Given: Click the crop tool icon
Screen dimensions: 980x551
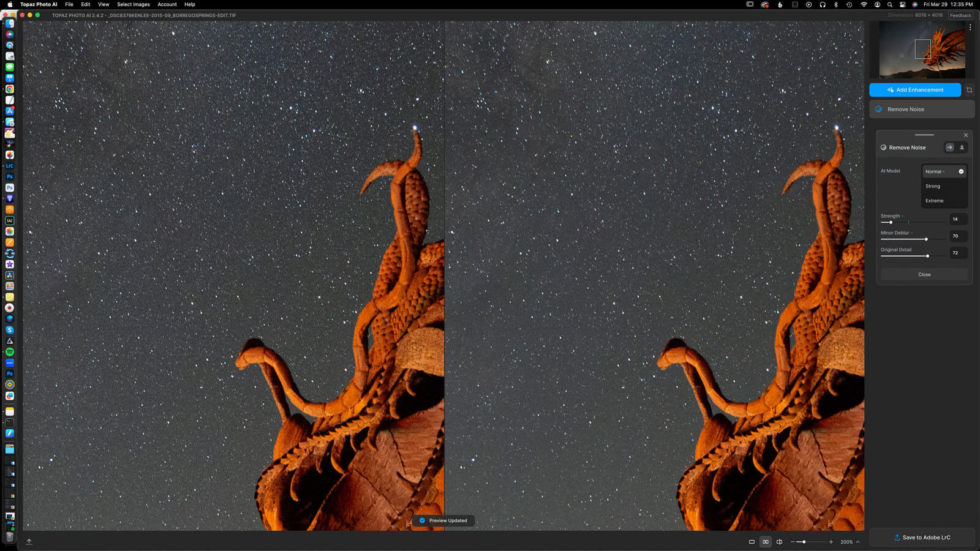Looking at the screenshot, I should (969, 90).
